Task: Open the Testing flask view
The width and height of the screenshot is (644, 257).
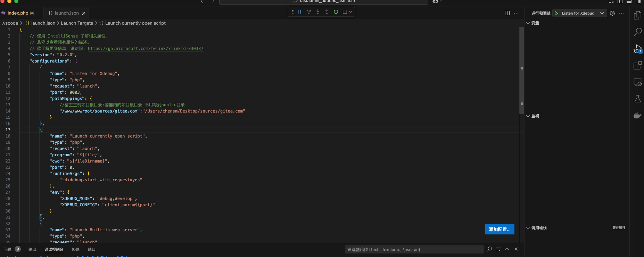Action: point(638,99)
